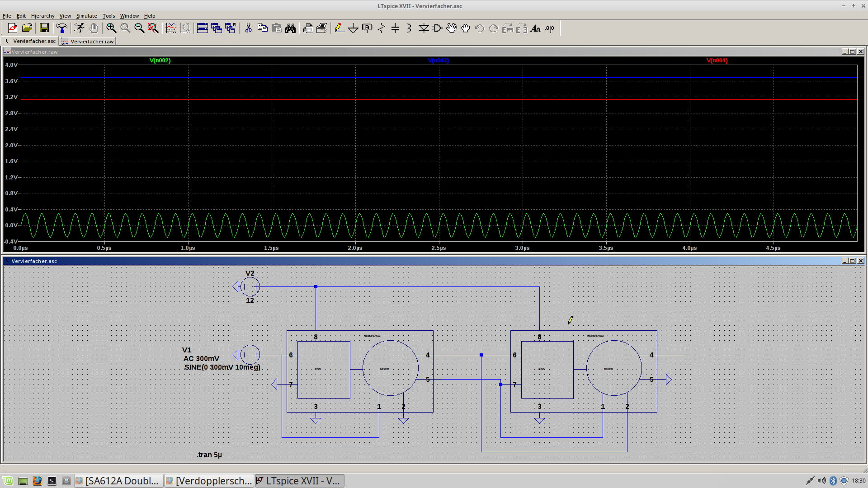Click the first mixer's MIXER circle
The width and height of the screenshot is (868, 488).
click(x=391, y=368)
